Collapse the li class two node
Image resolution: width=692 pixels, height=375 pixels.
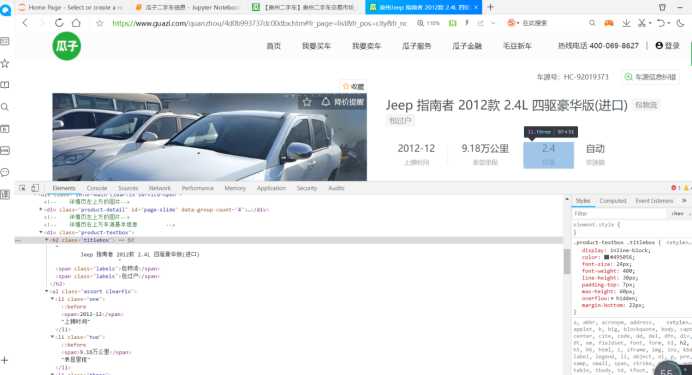(x=52, y=337)
